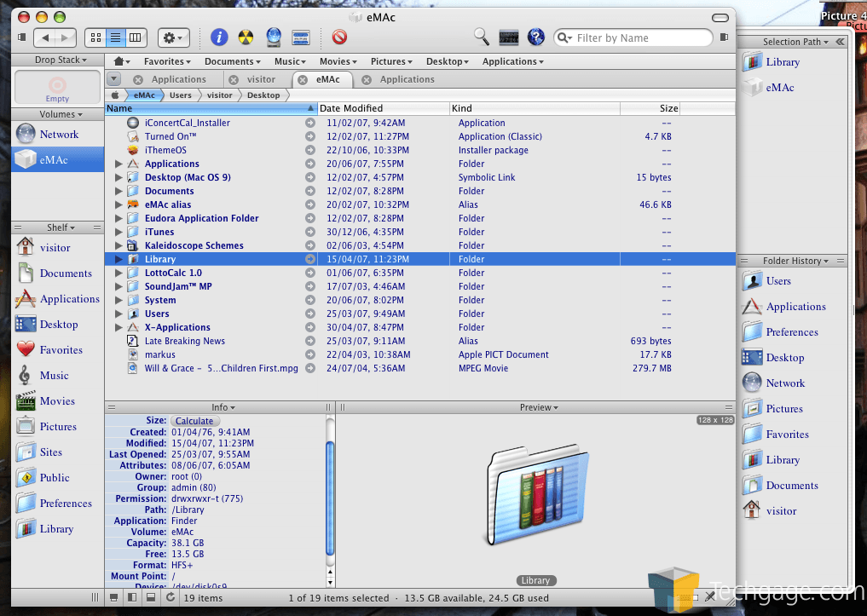Screen dimensions: 867x616
Task: Open the Documents menu in favorites bar
Action: pos(232,61)
